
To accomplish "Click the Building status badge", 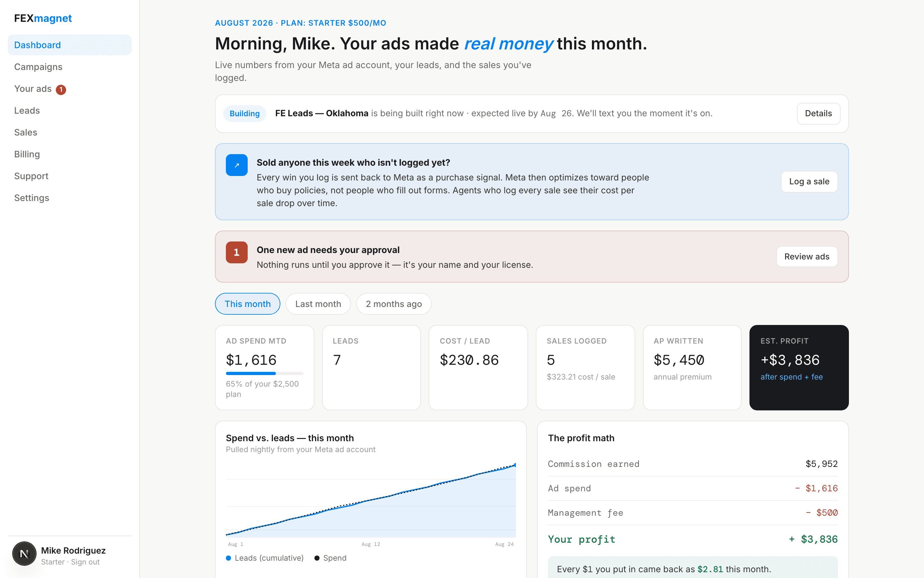I will point(244,114).
